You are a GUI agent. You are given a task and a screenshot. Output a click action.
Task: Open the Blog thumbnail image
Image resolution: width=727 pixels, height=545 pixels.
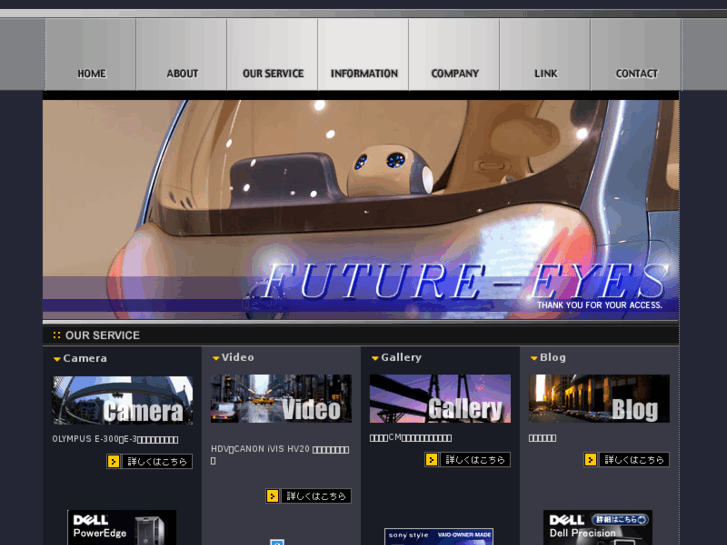(x=599, y=398)
